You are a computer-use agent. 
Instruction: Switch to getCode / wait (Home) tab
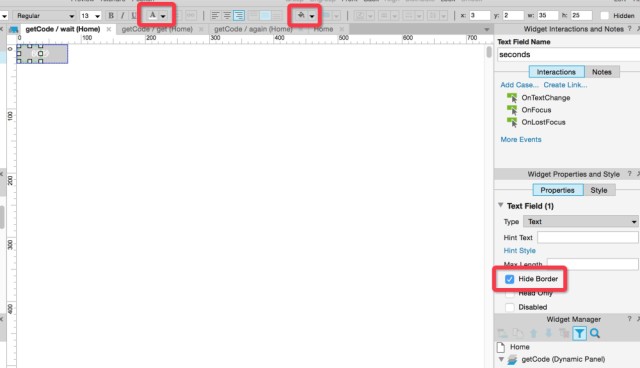pyautogui.click(x=63, y=29)
